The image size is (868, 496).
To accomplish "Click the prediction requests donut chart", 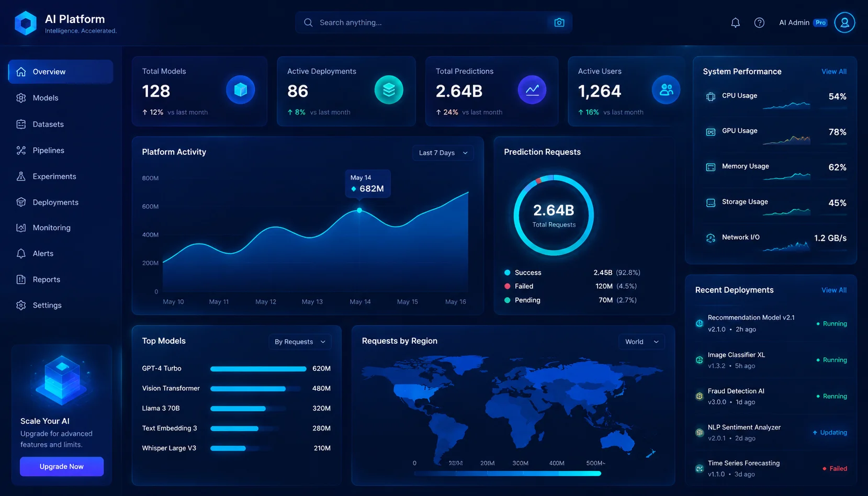I will [554, 215].
